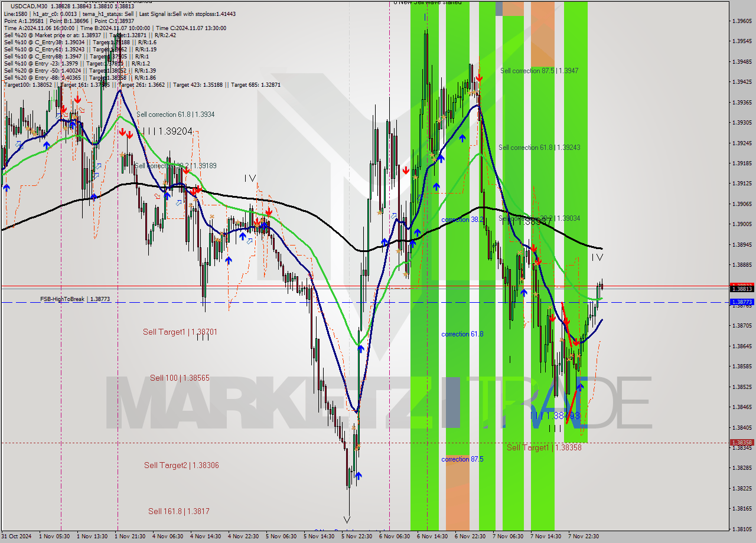Click the 1.38165 price axis label

[x=742, y=509]
